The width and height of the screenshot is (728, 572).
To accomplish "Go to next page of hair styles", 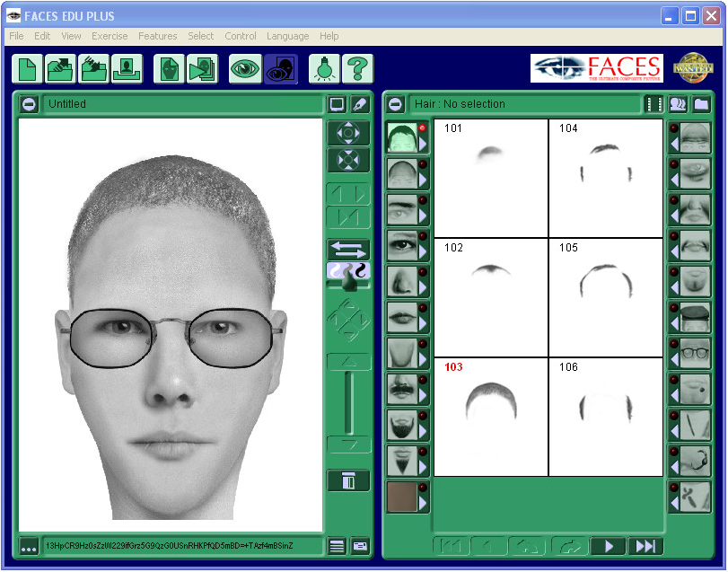I will [x=608, y=546].
